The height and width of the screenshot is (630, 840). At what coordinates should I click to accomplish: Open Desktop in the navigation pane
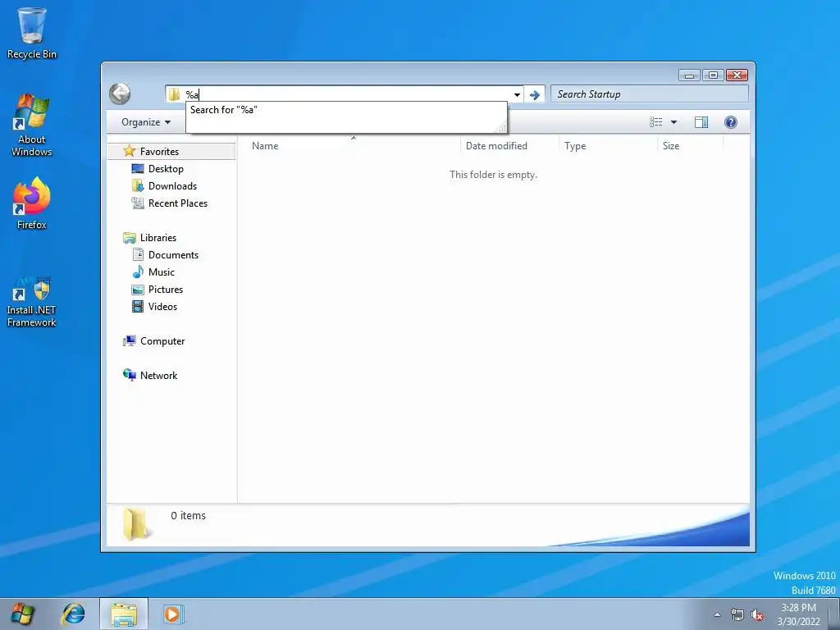[x=166, y=169]
